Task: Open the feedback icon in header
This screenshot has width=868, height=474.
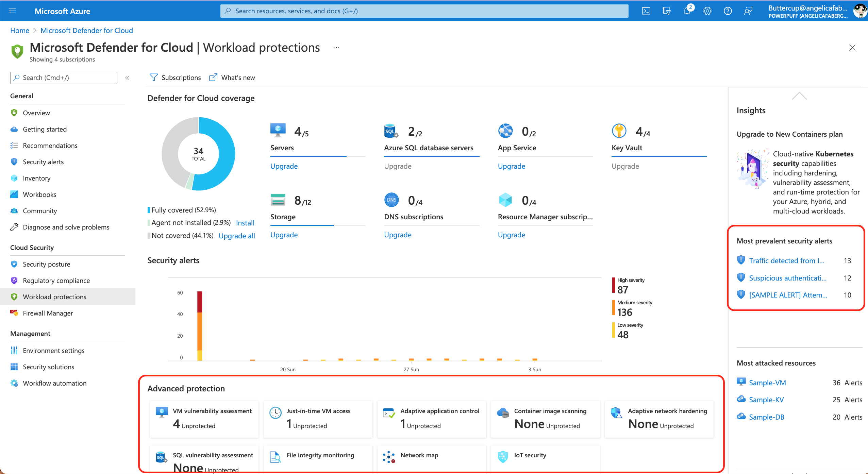Action: tap(748, 11)
